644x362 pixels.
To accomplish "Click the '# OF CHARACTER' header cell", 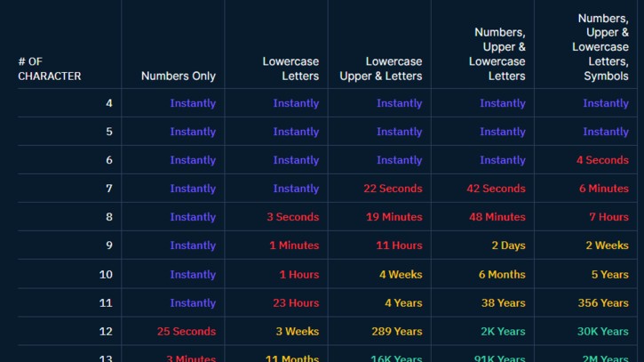I will 50,68.
